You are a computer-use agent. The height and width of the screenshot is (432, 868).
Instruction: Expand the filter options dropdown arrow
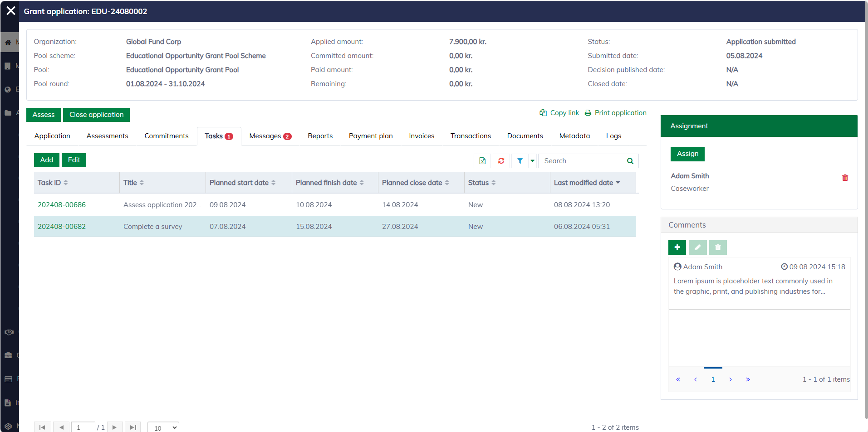coord(533,161)
